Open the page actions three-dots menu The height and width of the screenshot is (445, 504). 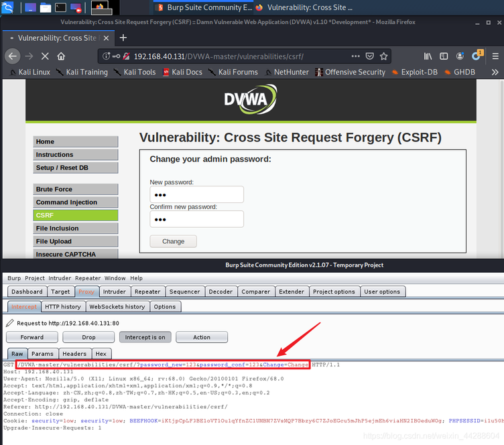355,56
